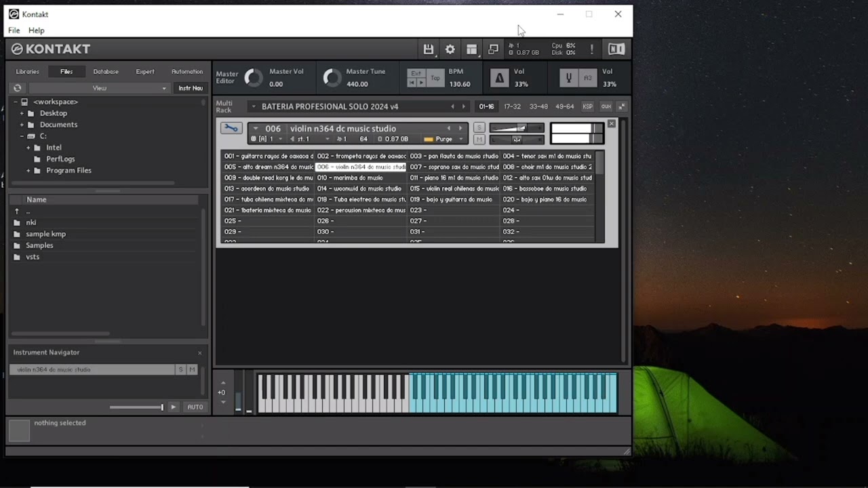Show rack page 33-48
This screenshot has width=868, height=488.
point(538,106)
